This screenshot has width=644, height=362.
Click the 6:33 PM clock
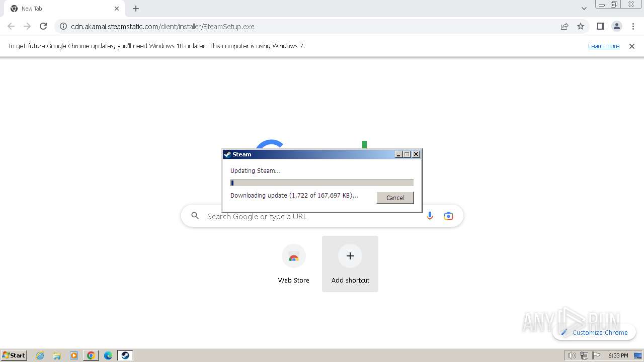click(618, 355)
